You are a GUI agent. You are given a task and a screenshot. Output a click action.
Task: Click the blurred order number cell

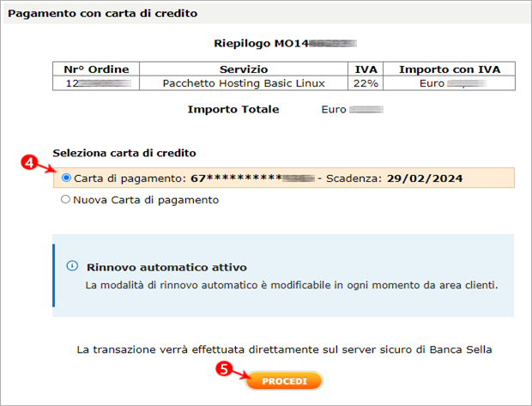pos(96,83)
